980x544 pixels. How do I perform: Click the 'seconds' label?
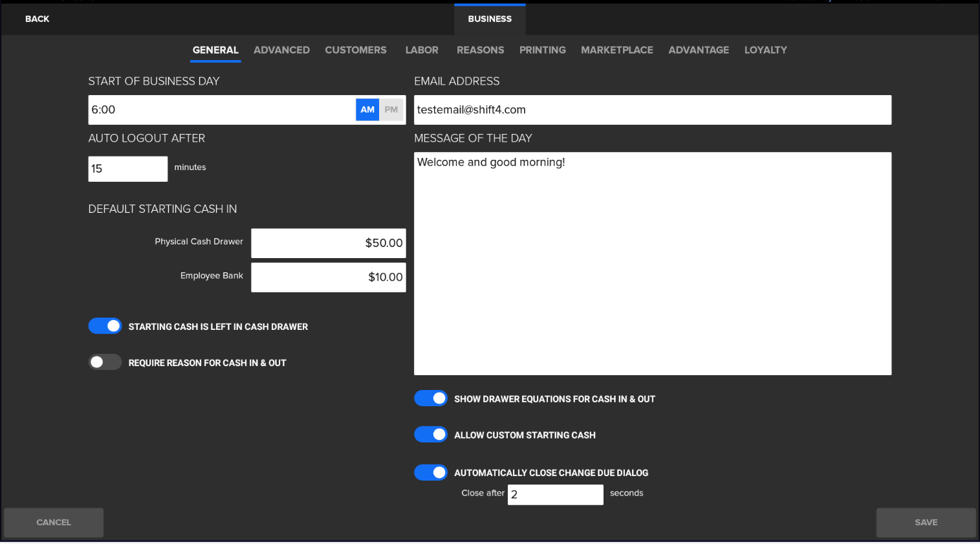[x=627, y=493]
